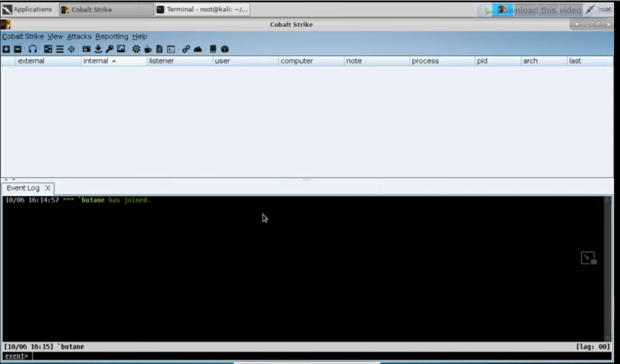Click the picture-in-picture overlay icon

point(589,258)
